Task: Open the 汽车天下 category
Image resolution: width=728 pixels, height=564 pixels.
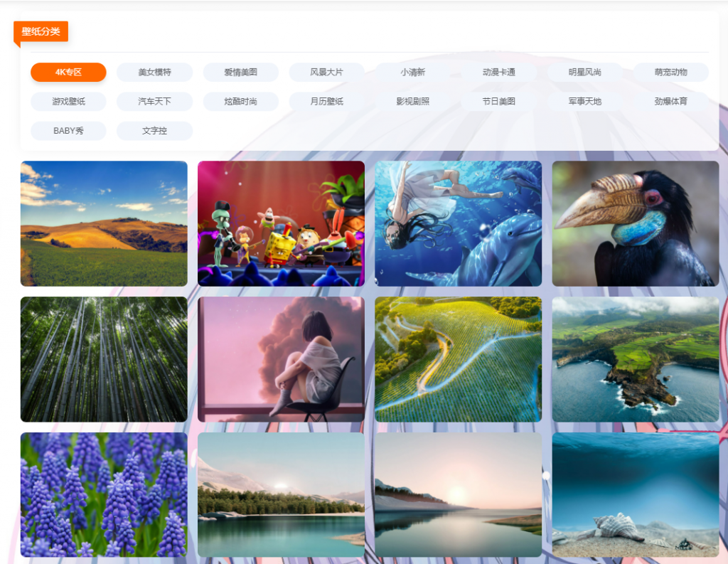Action: point(154,101)
